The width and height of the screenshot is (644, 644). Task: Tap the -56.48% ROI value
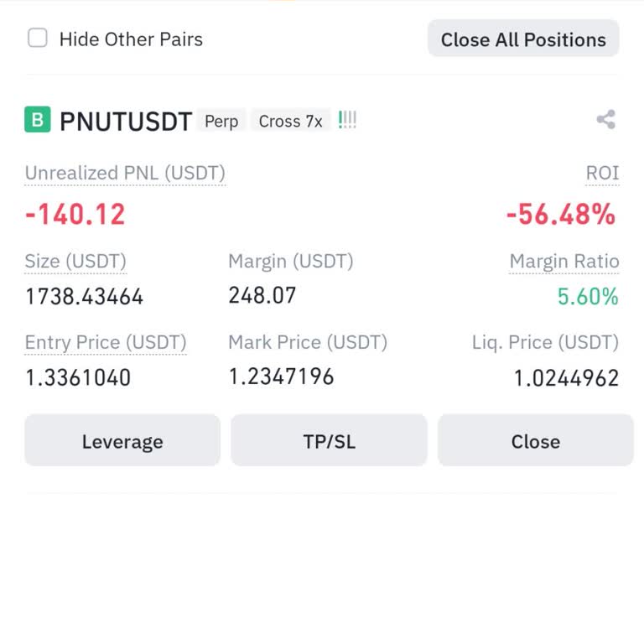(x=560, y=215)
